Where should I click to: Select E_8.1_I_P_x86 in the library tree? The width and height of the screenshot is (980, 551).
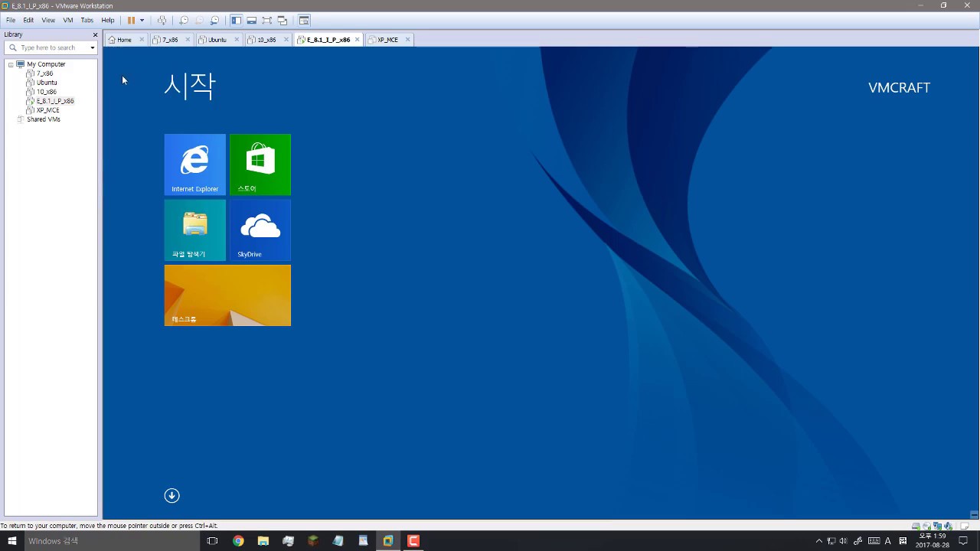click(x=55, y=101)
